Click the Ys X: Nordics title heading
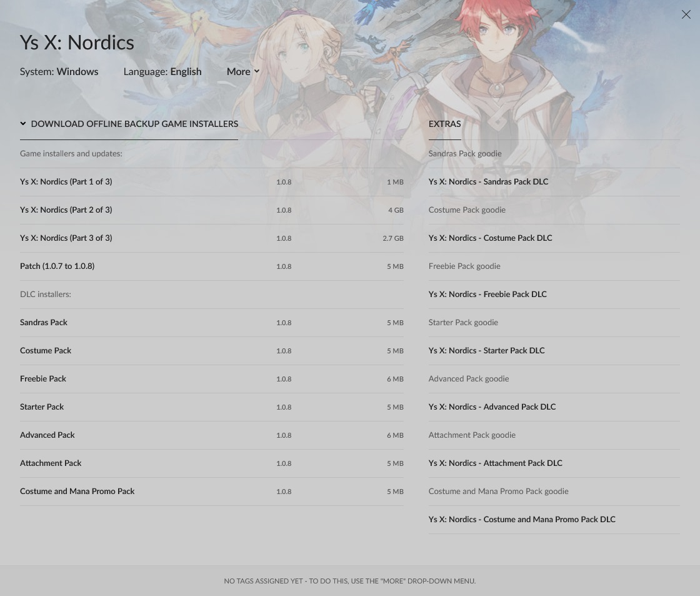The image size is (700, 596). 77,43
